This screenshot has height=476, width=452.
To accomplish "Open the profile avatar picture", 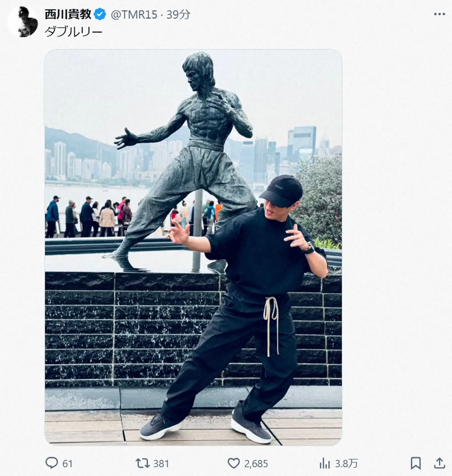I will (x=23, y=22).
